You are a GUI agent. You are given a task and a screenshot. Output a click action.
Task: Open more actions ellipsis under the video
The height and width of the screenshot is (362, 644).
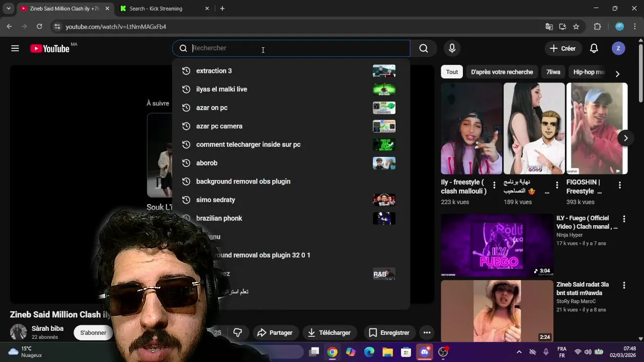coord(427,333)
